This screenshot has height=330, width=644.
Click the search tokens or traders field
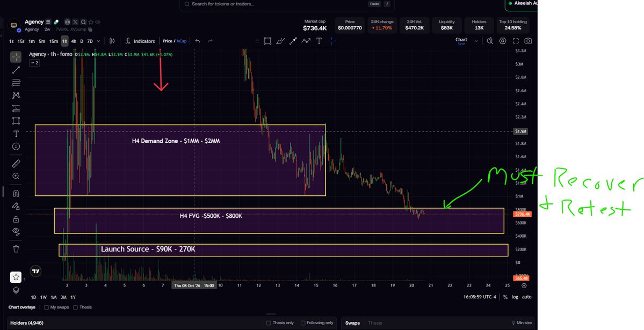287,4
